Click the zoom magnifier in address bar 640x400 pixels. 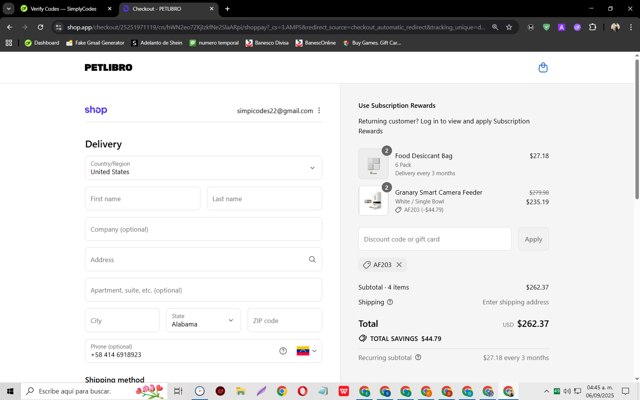tap(495, 27)
